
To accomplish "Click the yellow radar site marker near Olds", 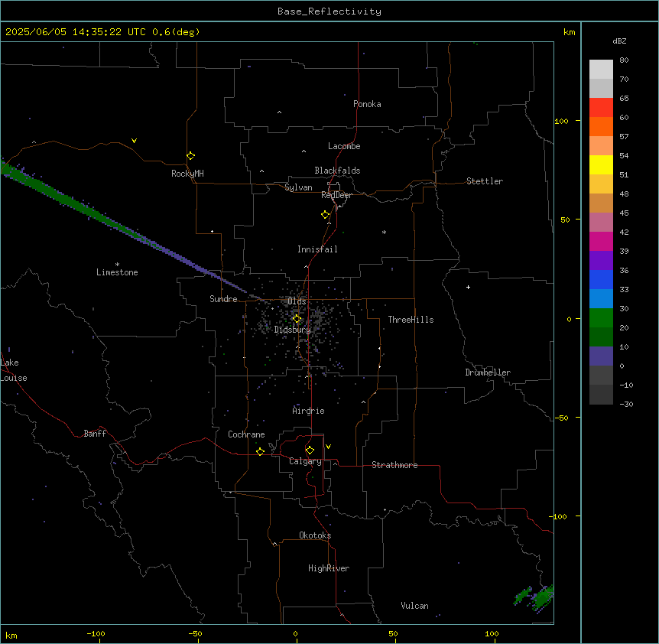I will (x=297, y=319).
